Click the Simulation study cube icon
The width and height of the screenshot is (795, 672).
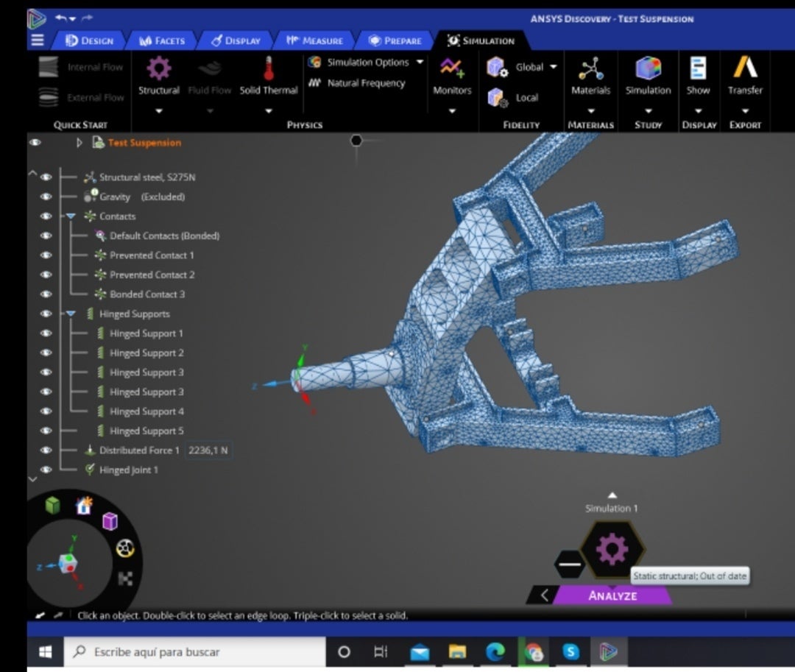click(x=648, y=68)
